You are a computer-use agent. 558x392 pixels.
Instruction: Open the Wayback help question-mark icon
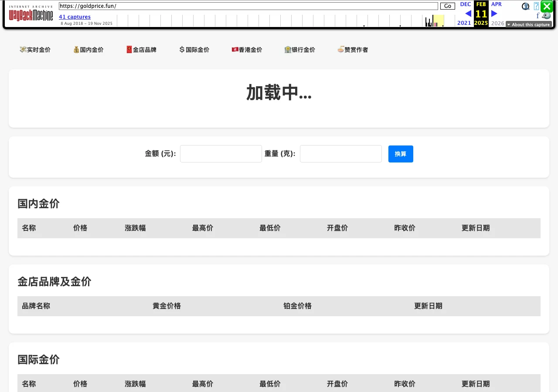(x=536, y=6)
